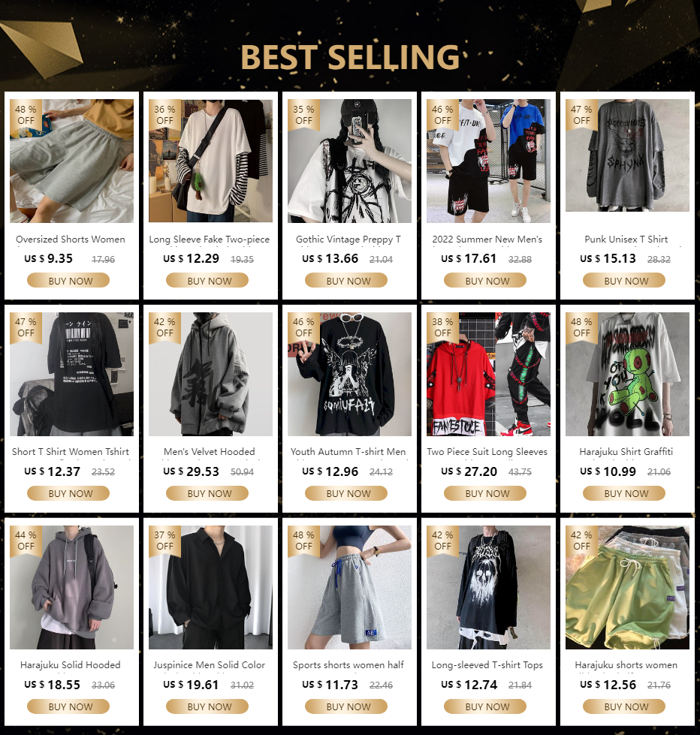Open Harajuku shorts women green shorts image

(x=627, y=587)
